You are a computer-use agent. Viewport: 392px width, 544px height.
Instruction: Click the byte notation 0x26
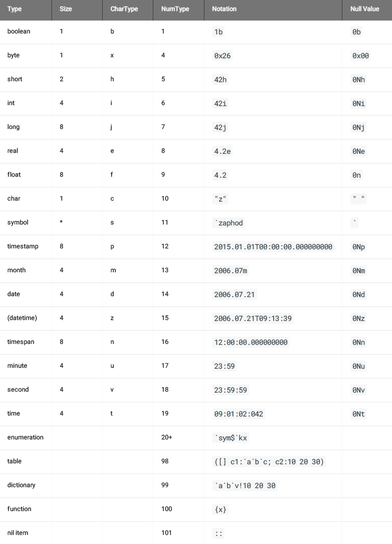coord(222,56)
